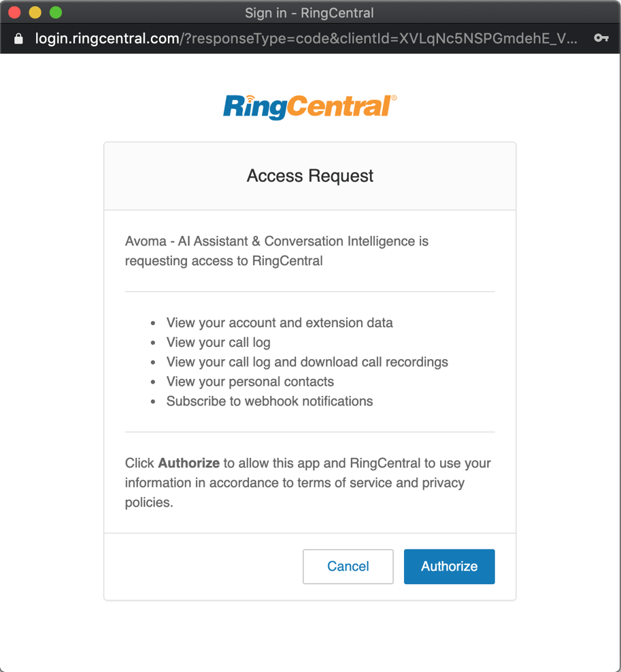
Task: Cancel the access request
Action: click(x=348, y=567)
